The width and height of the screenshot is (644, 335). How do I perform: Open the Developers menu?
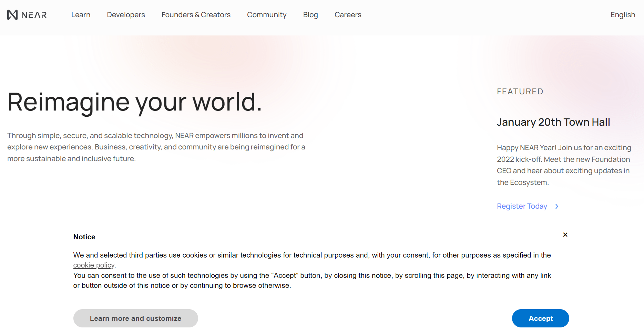tap(126, 15)
